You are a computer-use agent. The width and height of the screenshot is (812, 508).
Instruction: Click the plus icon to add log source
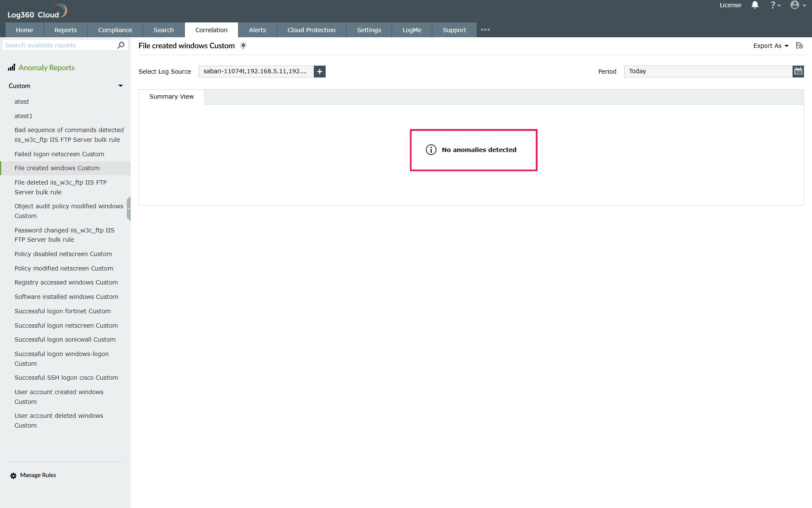pyautogui.click(x=320, y=72)
